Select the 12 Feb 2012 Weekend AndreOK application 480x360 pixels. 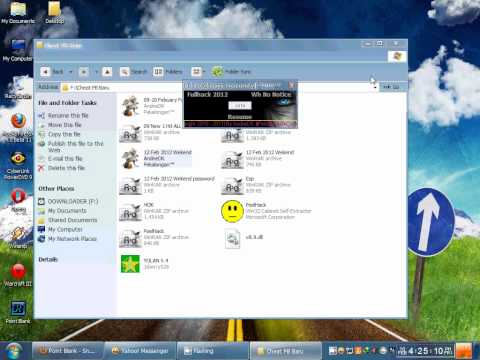(x=156, y=158)
